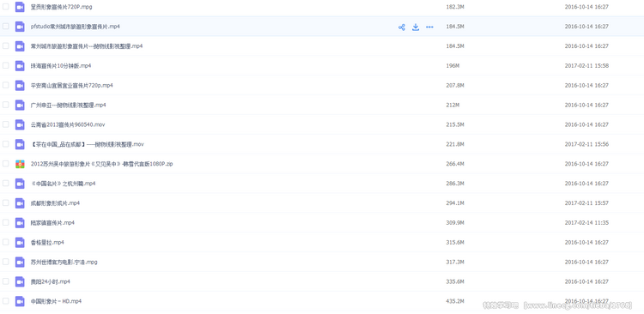The height and width of the screenshot is (314, 644).
Task: Click the file name 陆家镇宣传片.mp4
Action: (x=52, y=223)
